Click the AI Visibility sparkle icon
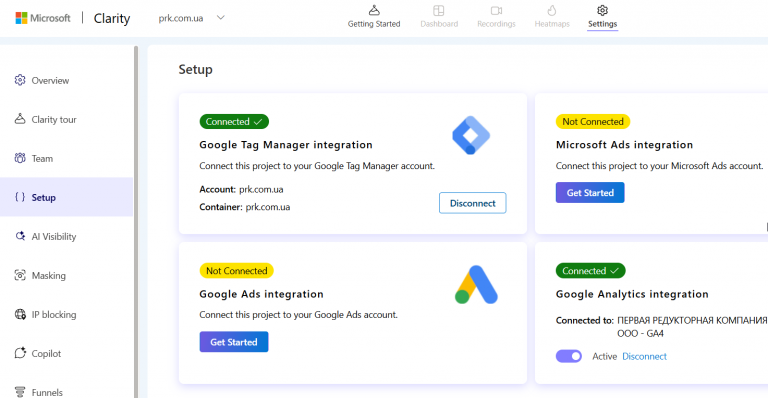 coord(20,236)
